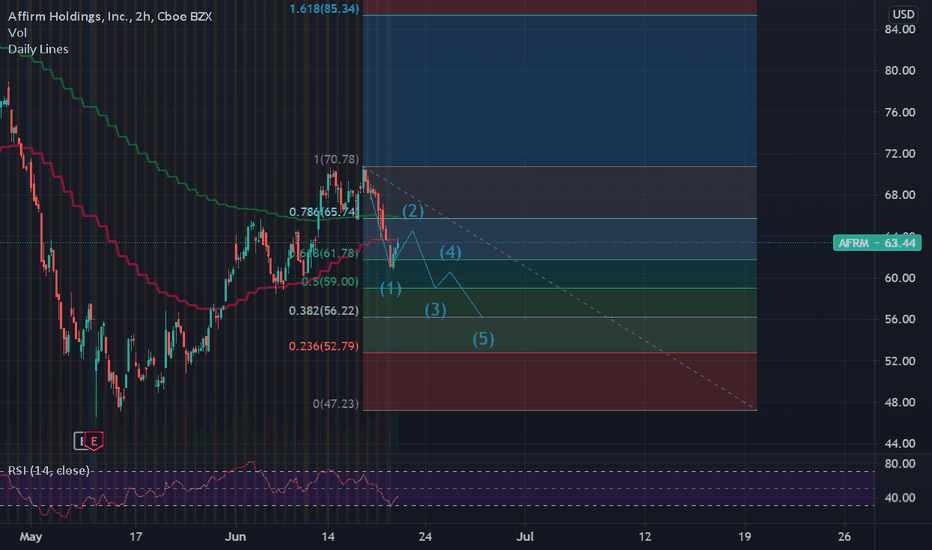Viewport: 932px width, 550px height.
Task: Click the red E earnings marker
Action: coord(94,441)
